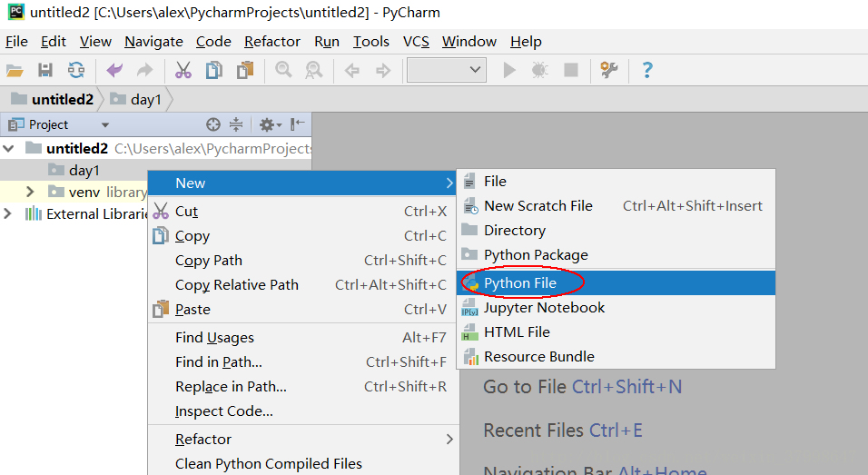
Task: Select New Scratch File option
Action: tap(616, 206)
